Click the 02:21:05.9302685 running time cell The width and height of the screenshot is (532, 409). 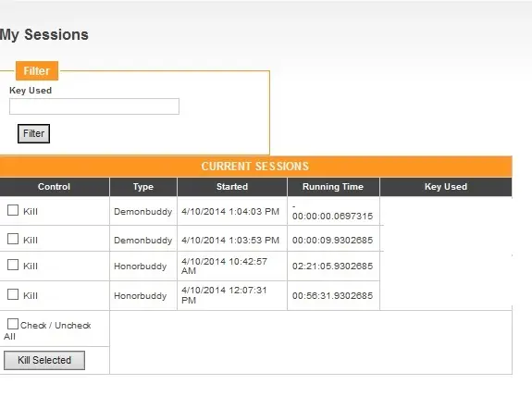pos(333,266)
